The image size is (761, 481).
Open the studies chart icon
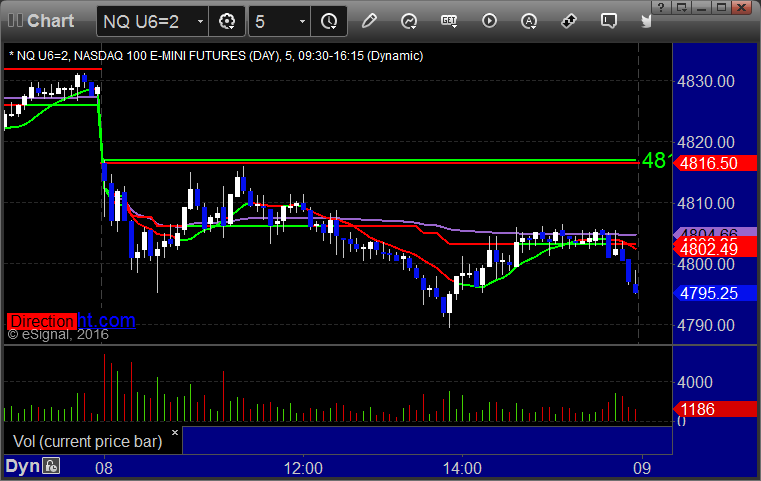pos(409,21)
